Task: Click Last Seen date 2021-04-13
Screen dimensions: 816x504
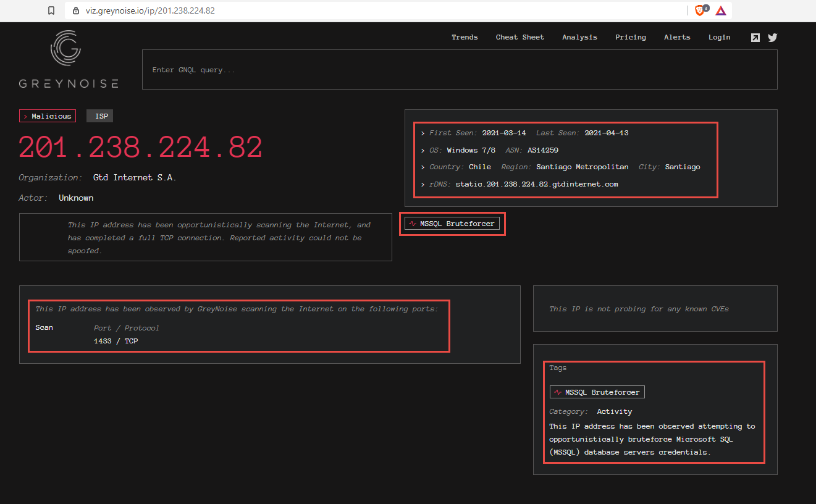Action: pos(607,133)
